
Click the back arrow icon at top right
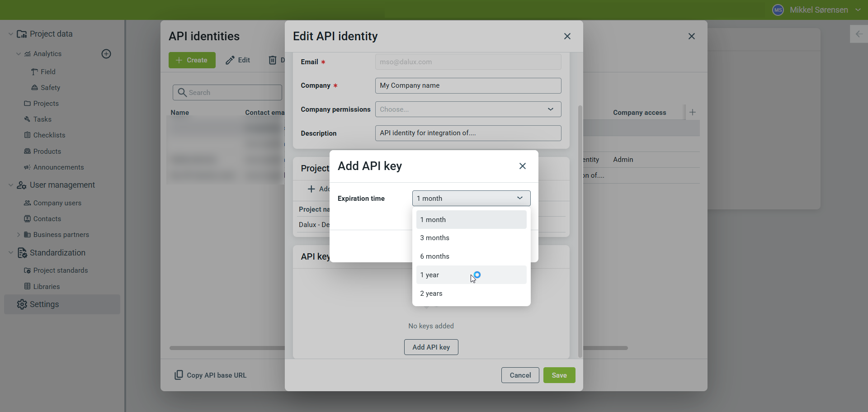pyautogui.click(x=859, y=34)
